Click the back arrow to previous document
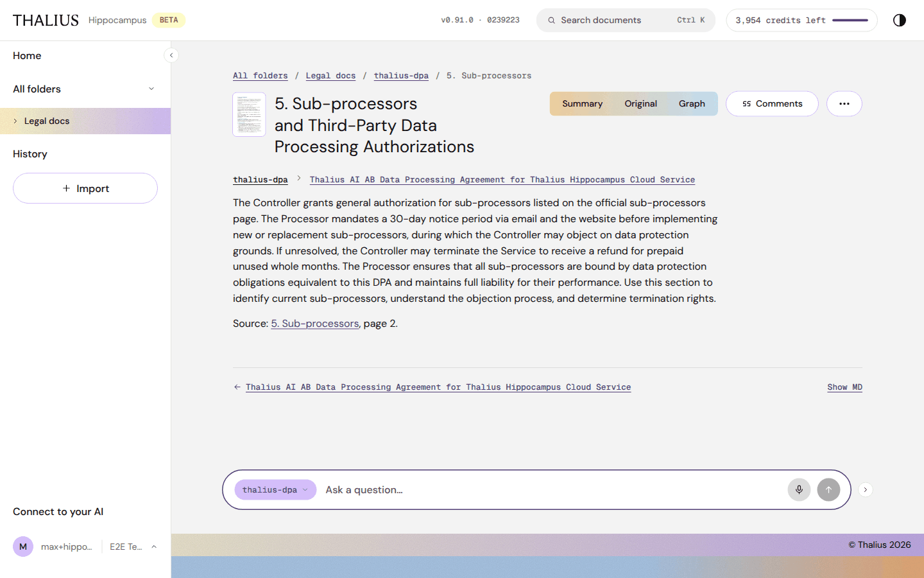Image resolution: width=924 pixels, height=578 pixels. coord(237,387)
